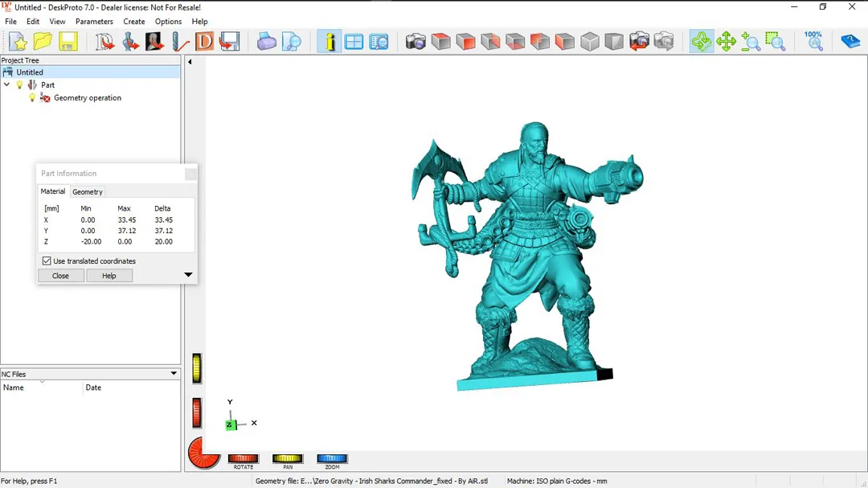The height and width of the screenshot is (488, 868).
Task: Select the Part item in Project Tree
Action: coord(47,84)
